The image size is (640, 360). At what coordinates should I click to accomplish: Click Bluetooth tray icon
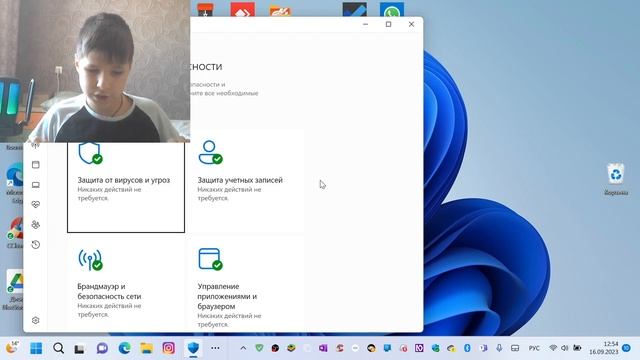coord(467,348)
